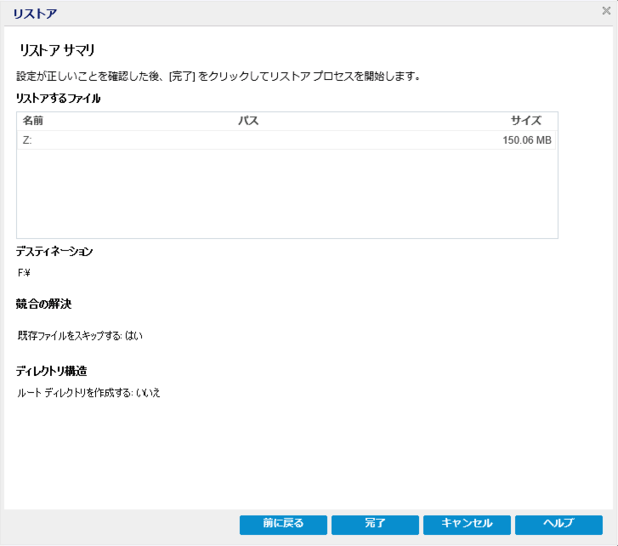The height and width of the screenshot is (546, 618).
Task: Click the リストア title in the dialog header
Action: coord(35,14)
